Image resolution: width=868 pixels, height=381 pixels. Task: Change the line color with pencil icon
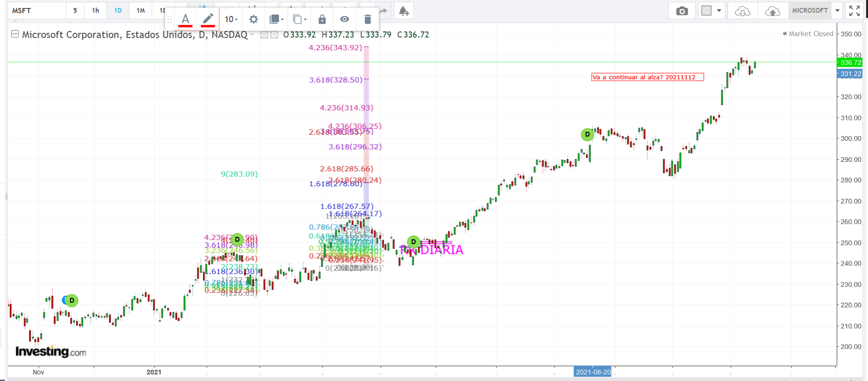tap(208, 19)
